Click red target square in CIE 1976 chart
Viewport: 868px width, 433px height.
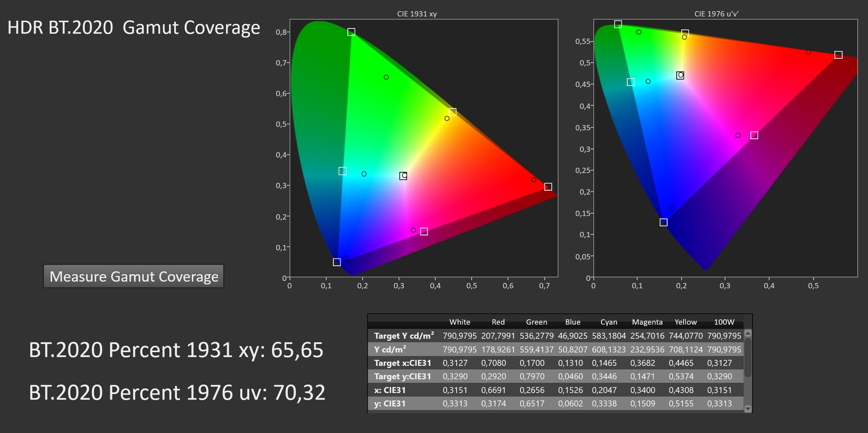838,55
